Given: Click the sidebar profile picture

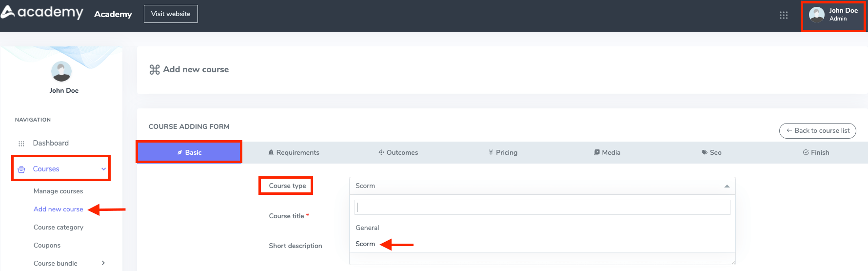Looking at the screenshot, I should [61, 72].
